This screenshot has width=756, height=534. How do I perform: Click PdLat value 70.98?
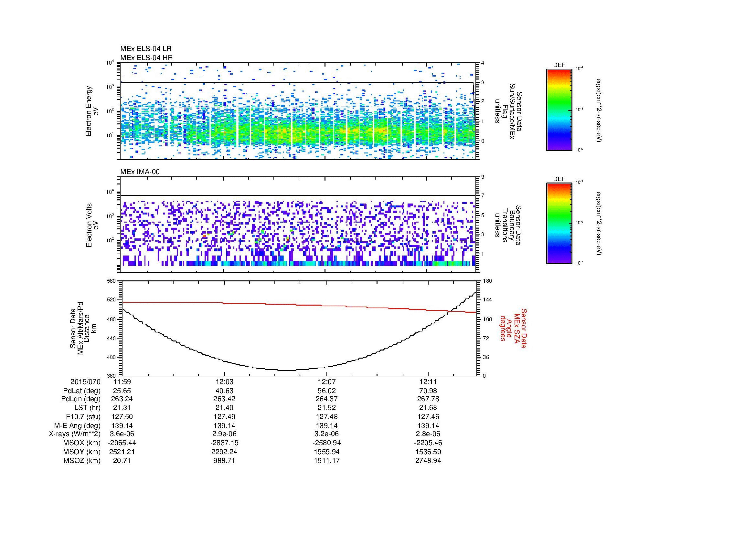[x=428, y=391]
